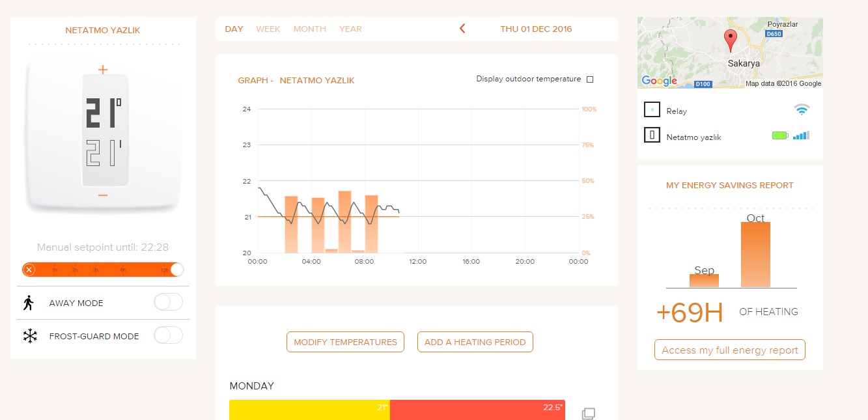The width and height of the screenshot is (868, 420).
Task: Turn on the Frost-Guard Mode switch
Action: [x=168, y=335]
